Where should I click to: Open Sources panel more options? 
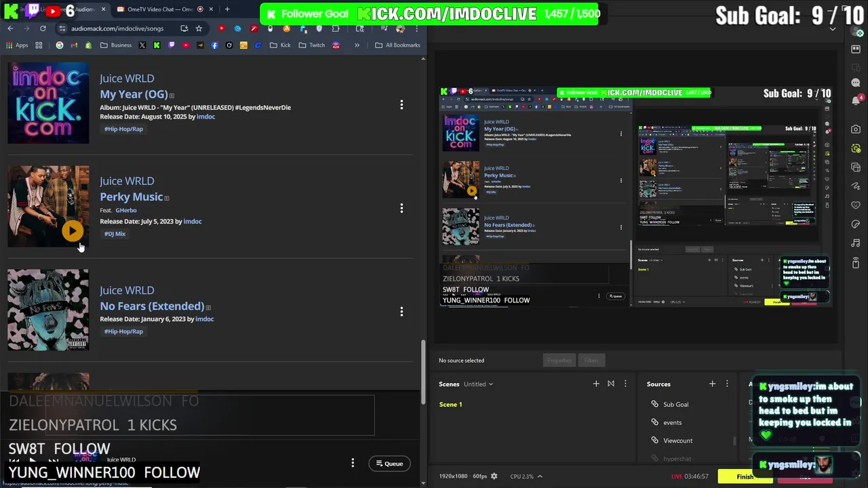pos(727,384)
